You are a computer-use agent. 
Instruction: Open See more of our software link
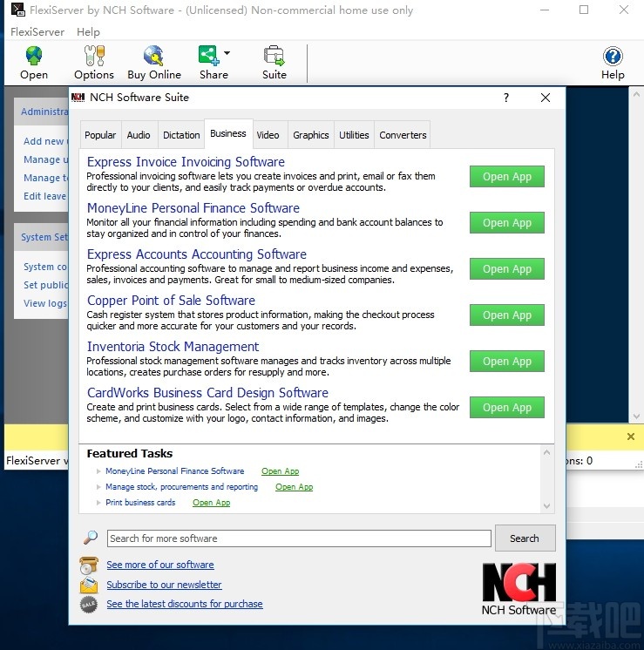click(x=160, y=565)
